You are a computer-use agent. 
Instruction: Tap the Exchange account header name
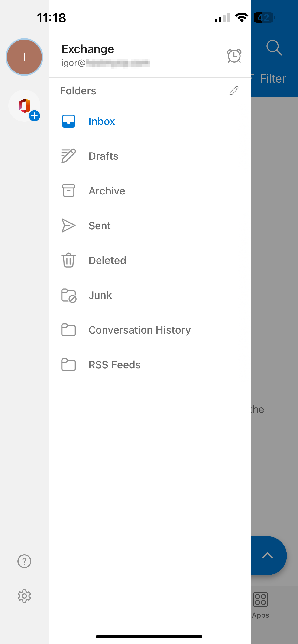(88, 49)
